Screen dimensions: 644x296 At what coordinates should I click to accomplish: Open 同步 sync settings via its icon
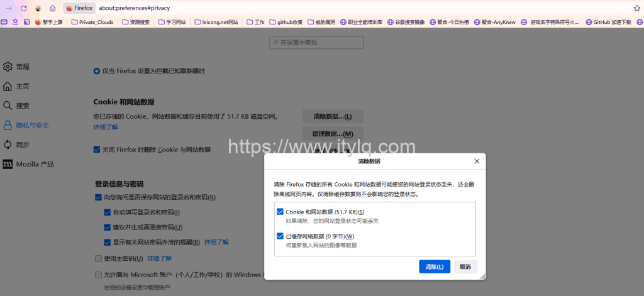coord(8,145)
